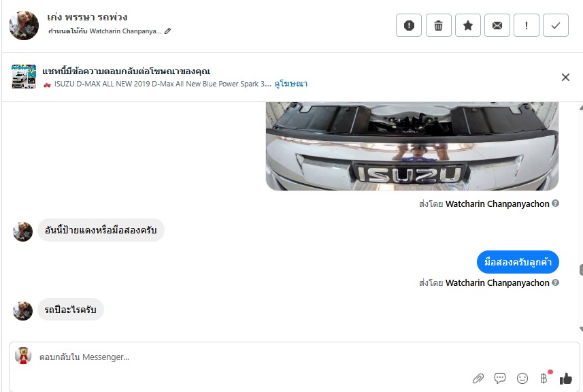
Task: Open emoji picker smiley icon
Action: 522,378
